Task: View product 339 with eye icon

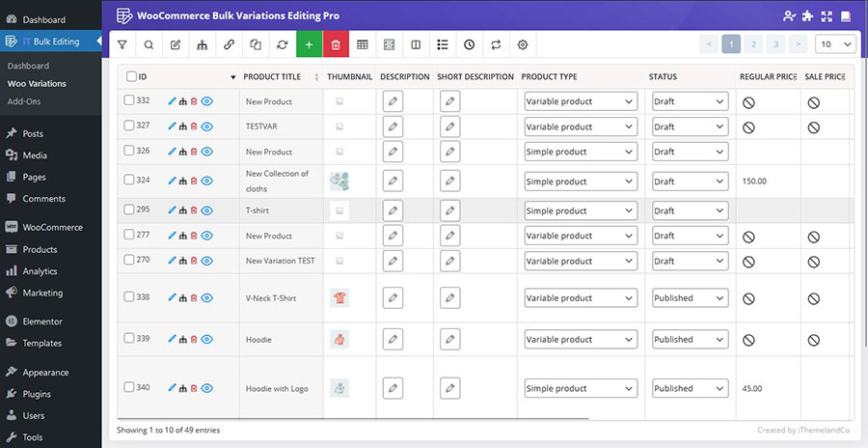Action: pos(206,339)
